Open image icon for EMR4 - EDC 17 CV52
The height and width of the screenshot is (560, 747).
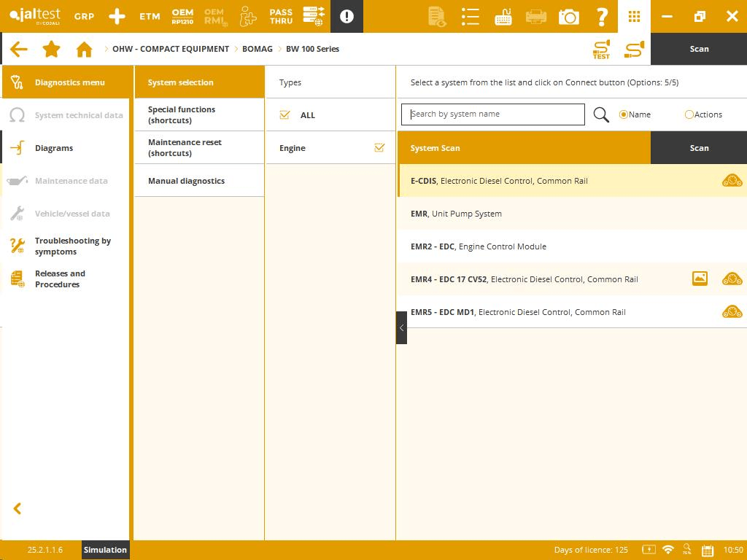coord(700,279)
